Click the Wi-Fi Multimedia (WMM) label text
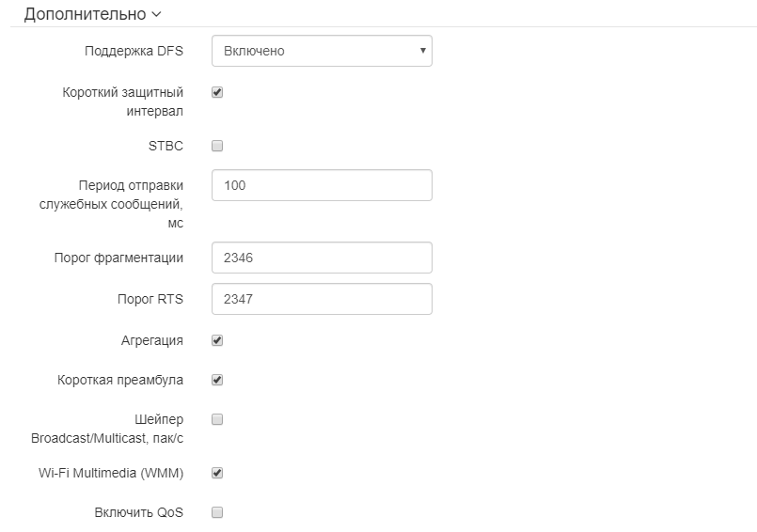Viewport: 757px width, 532px height. click(x=104, y=473)
